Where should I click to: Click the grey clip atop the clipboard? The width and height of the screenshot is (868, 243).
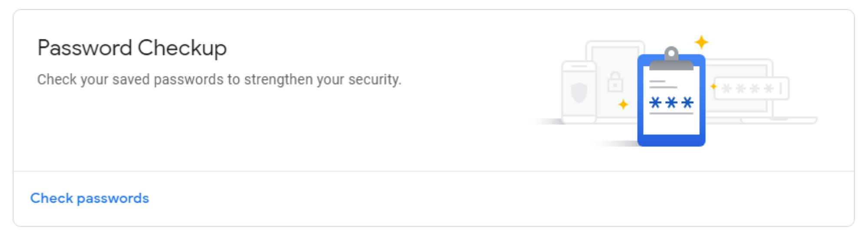671,60
